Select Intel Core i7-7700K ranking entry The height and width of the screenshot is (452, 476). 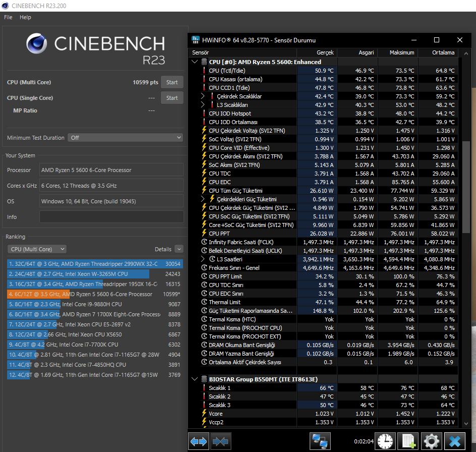[95, 345]
